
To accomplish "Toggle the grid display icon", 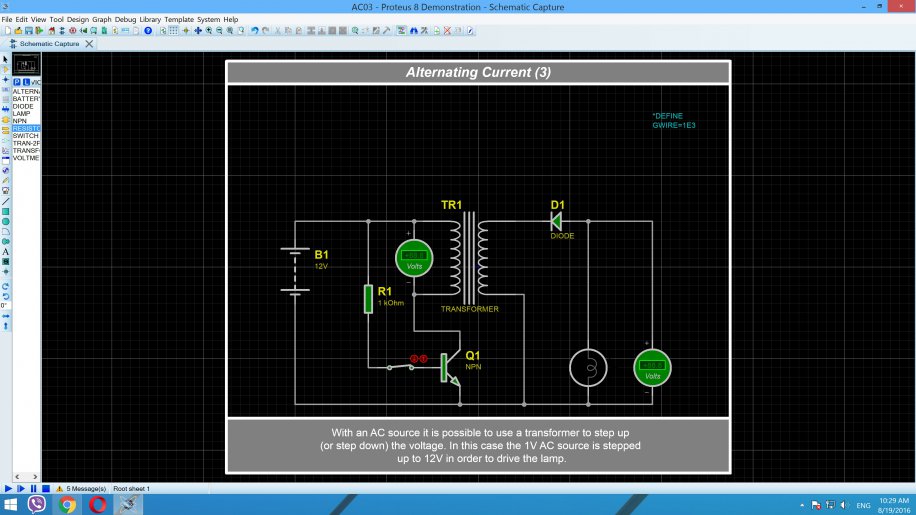I will tap(173, 31).
